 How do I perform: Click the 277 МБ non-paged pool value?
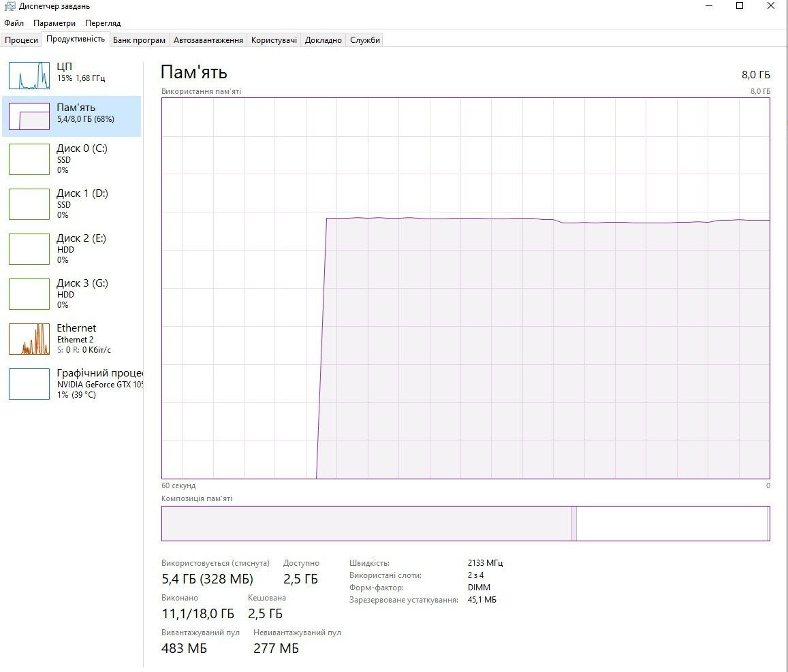tap(276, 648)
